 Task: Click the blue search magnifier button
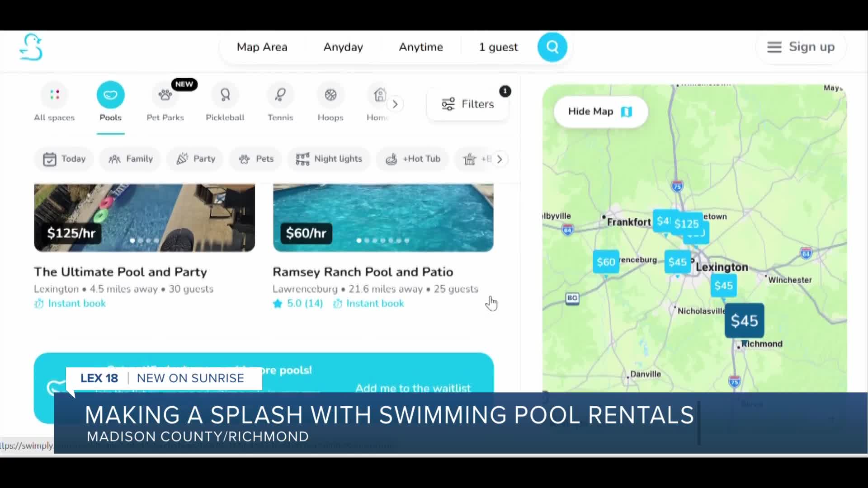pyautogui.click(x=552, y=47)
